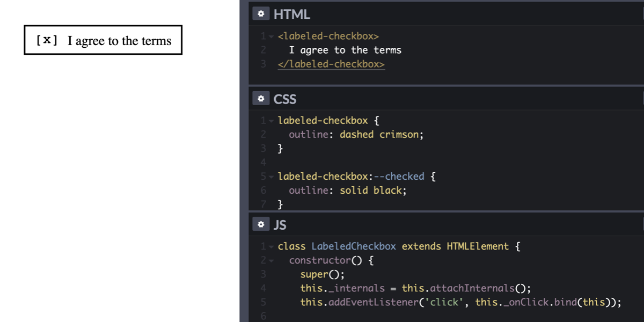Click the "I agree to the terms" text in HTML editor
Viewport: 644px width, 322px height.
click(x=345, y=50)
